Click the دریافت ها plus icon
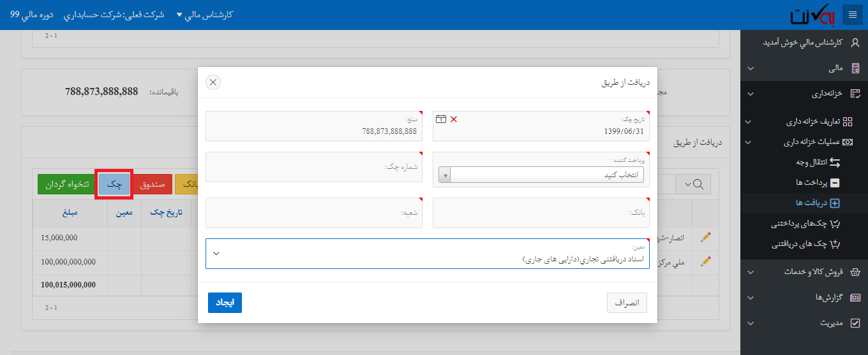This screenshot has height=355, width=868. click(x=835, y=203)
